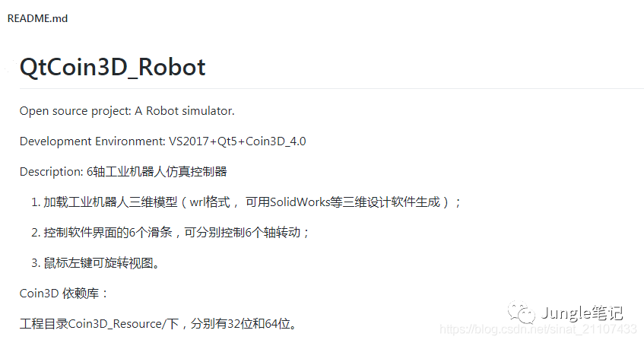Click the 'Coin3D 依赖库：' line
This screenshot has width=644, height=343.
[64, 294]
